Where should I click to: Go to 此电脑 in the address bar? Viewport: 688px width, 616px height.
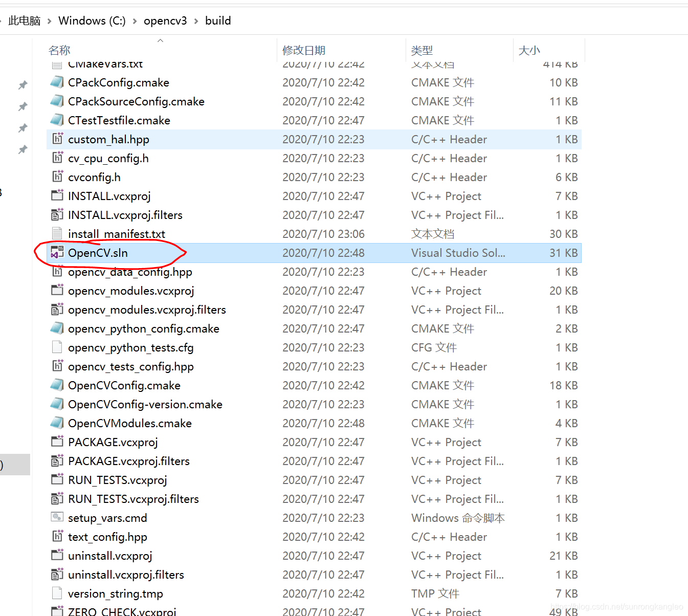click(x=25, y=20)
